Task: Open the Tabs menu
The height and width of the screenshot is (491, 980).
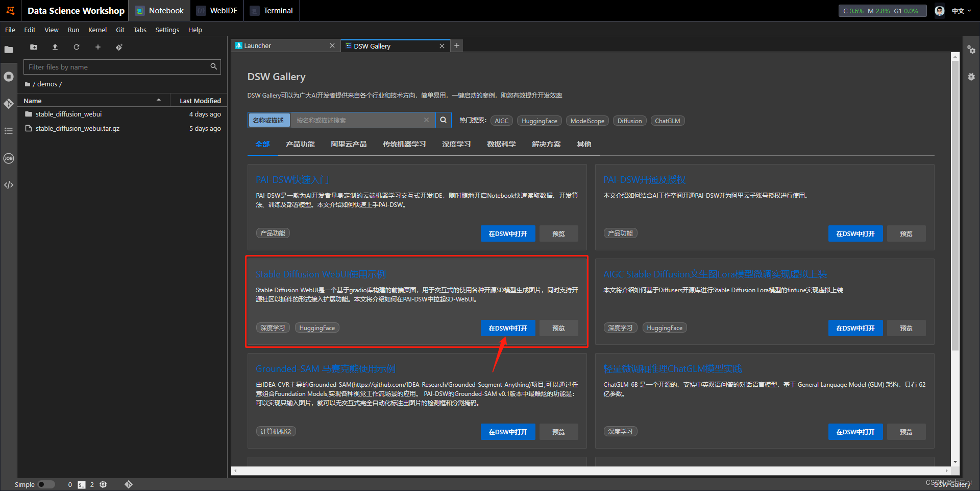Action: point(140,30)
